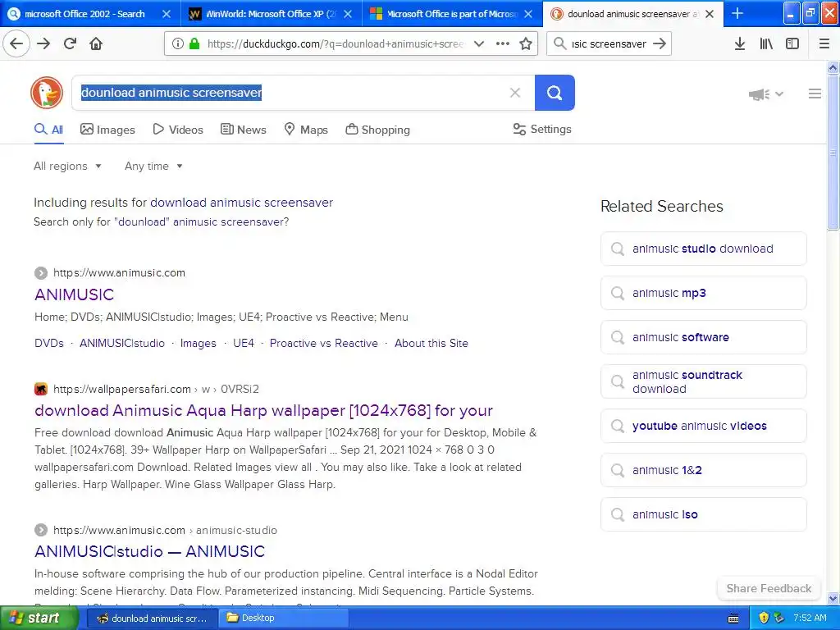Open the page actions three-dots menu
The image size is (840, 630).
coord(503,43)
